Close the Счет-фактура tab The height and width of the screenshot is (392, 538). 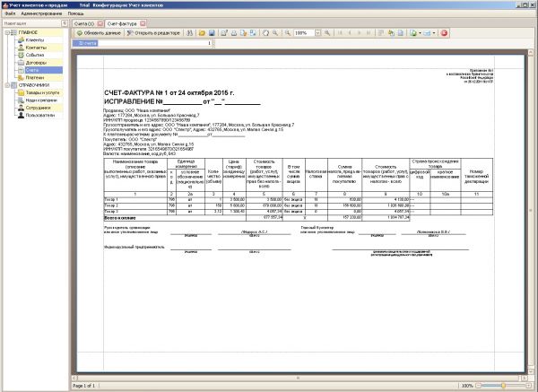pos(143,21)
